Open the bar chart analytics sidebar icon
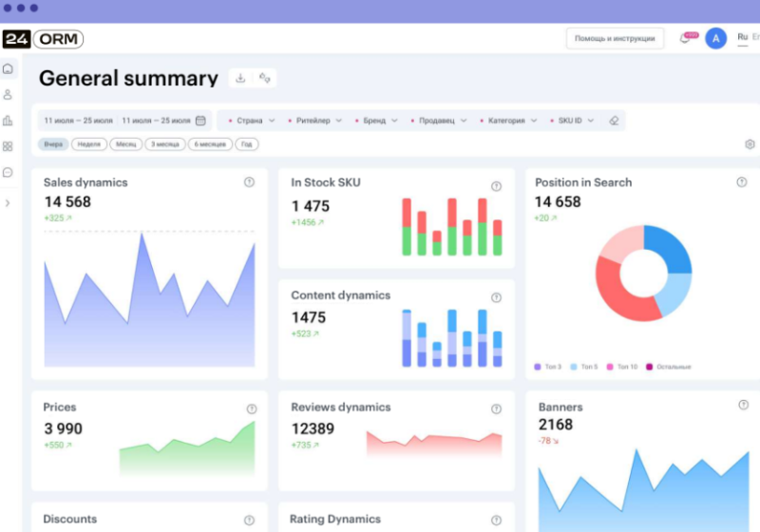This screenshot has width=760, height=532. pyautogui.click(x=8, y=121)
